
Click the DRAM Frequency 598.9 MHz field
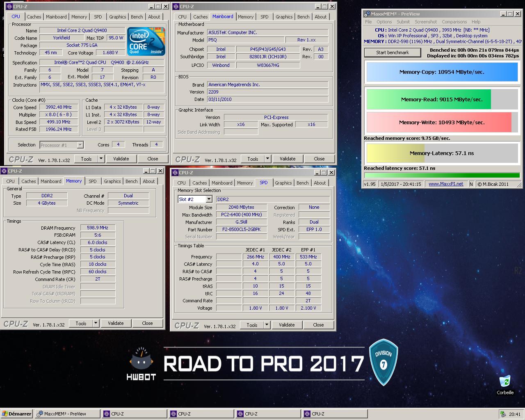(98, 228)
